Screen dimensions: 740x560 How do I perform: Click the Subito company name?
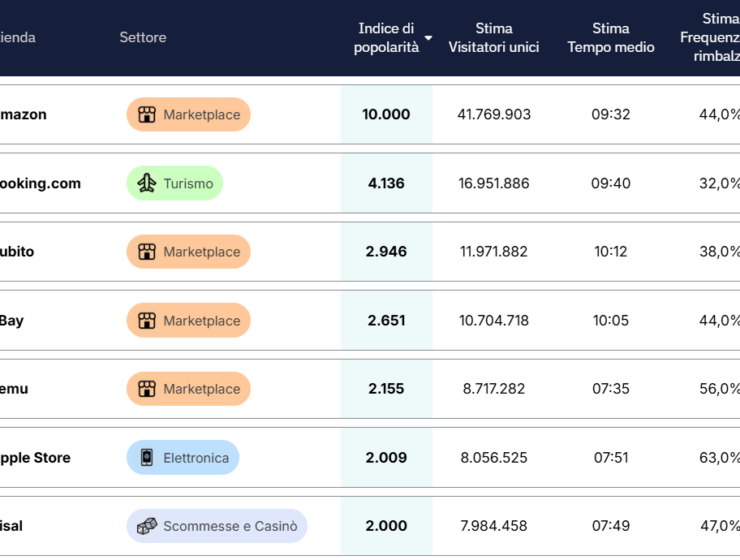17,252
